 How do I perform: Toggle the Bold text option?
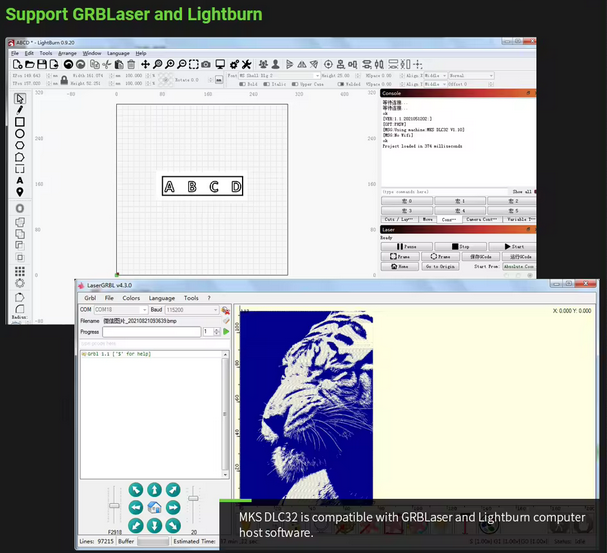tap(247, 84)
